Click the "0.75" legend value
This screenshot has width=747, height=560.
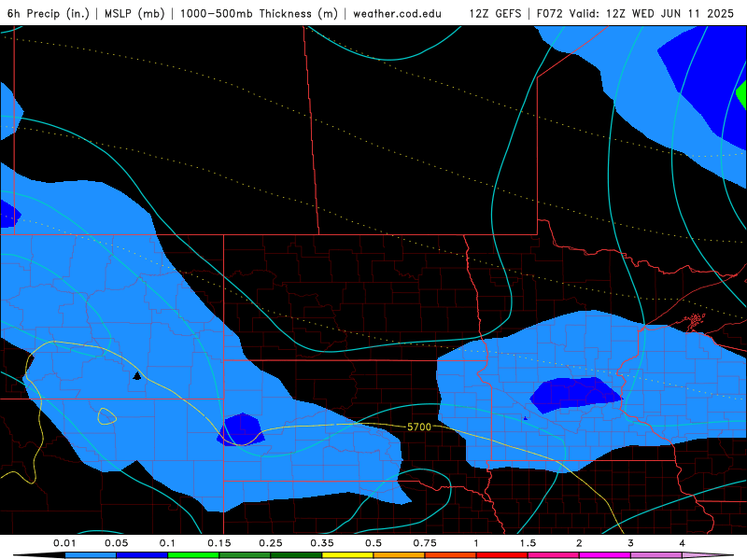pos(425,543)
